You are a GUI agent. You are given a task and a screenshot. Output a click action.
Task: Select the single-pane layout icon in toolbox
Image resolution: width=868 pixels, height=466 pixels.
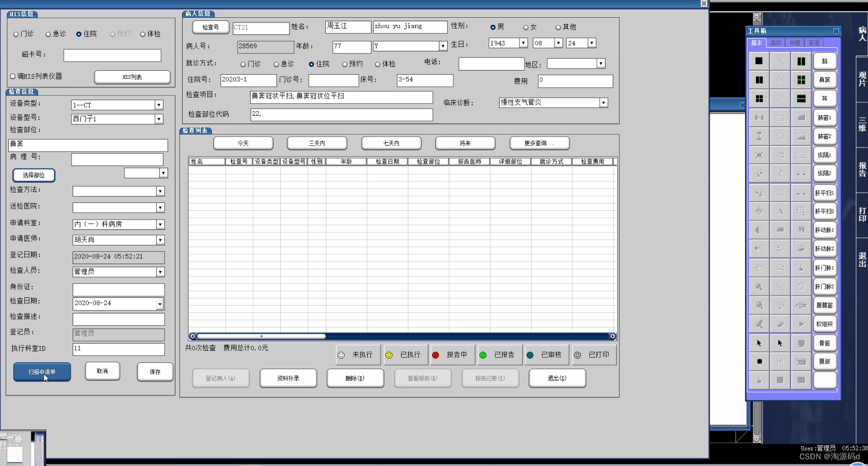click(x=759, y=61)
